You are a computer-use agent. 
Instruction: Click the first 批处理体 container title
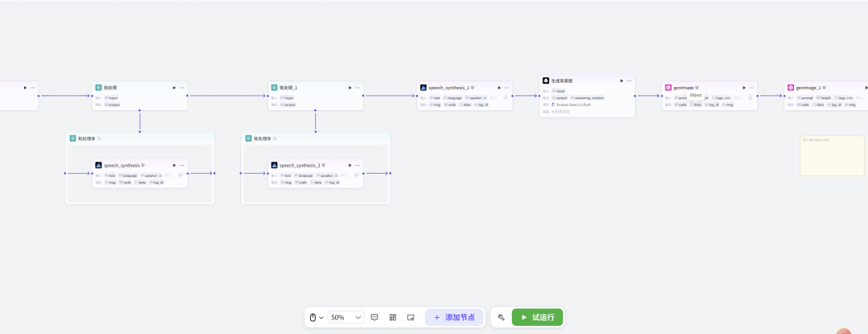tap(86, 138)
